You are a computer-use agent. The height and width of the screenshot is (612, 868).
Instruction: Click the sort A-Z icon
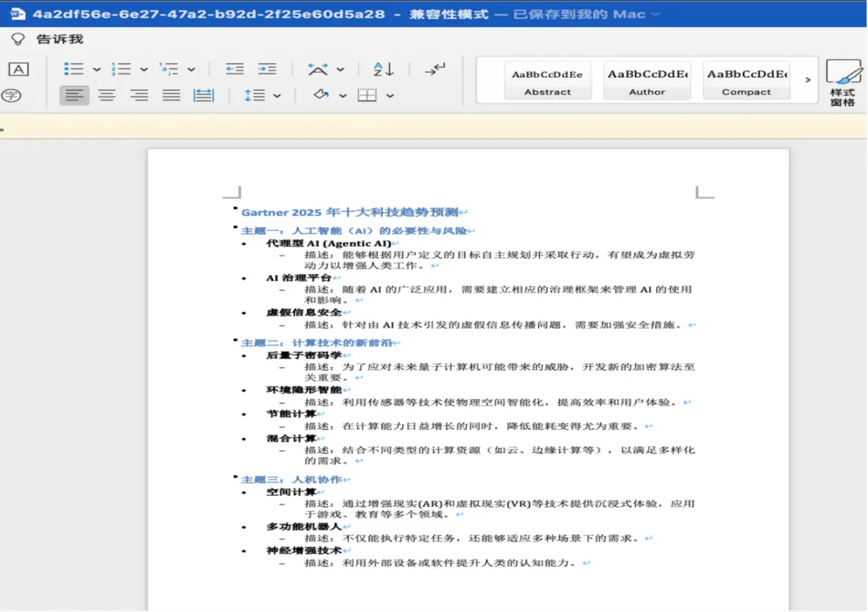click(x=383, y=69)
